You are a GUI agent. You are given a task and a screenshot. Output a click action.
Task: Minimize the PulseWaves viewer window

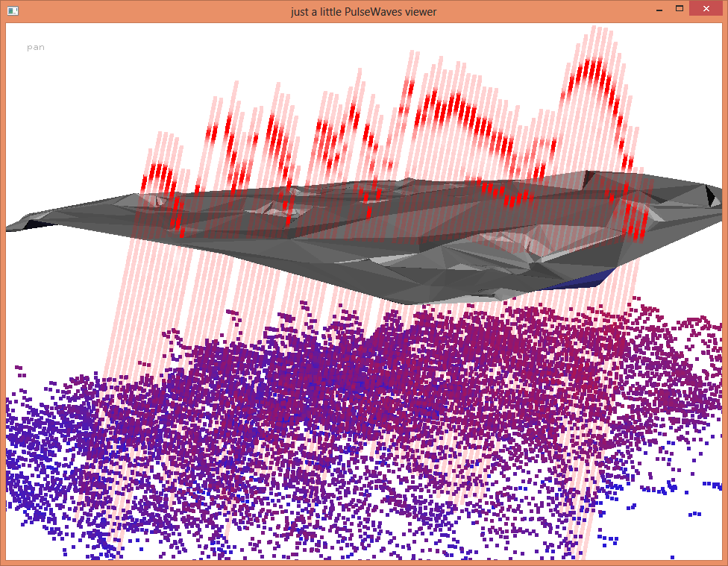pyautogui.click(x=659, y=9)
